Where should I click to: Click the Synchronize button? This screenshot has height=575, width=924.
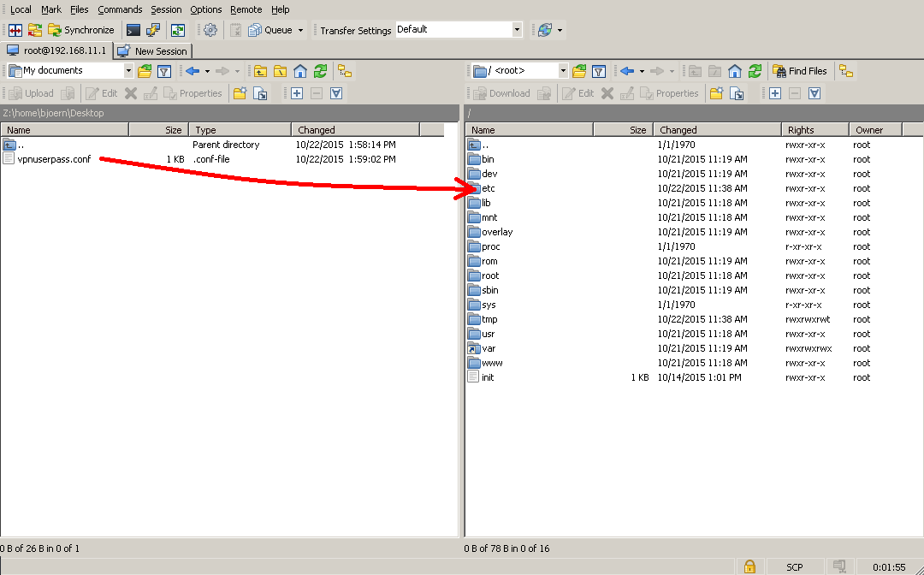pyautogui.click(x=81, y=30)
